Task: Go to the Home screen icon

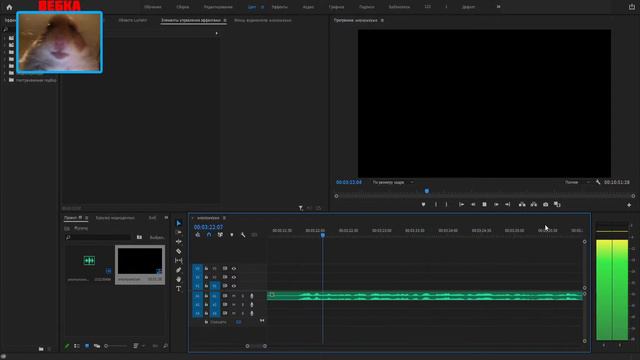Action: pos(9,7)
